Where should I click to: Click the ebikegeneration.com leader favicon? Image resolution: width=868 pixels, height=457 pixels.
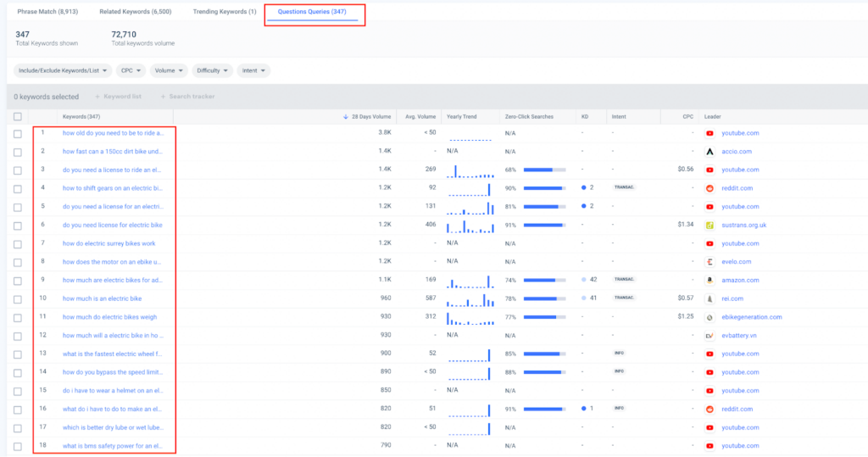tap(709, 317)
